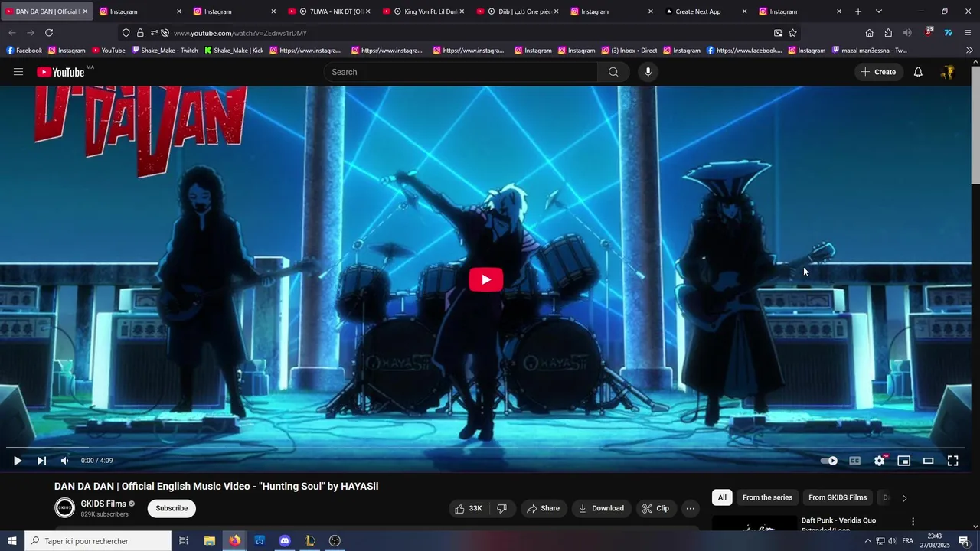Show more bookmarks chevron
The width and height of the screenshot is (980, 551).
(969, 51)
